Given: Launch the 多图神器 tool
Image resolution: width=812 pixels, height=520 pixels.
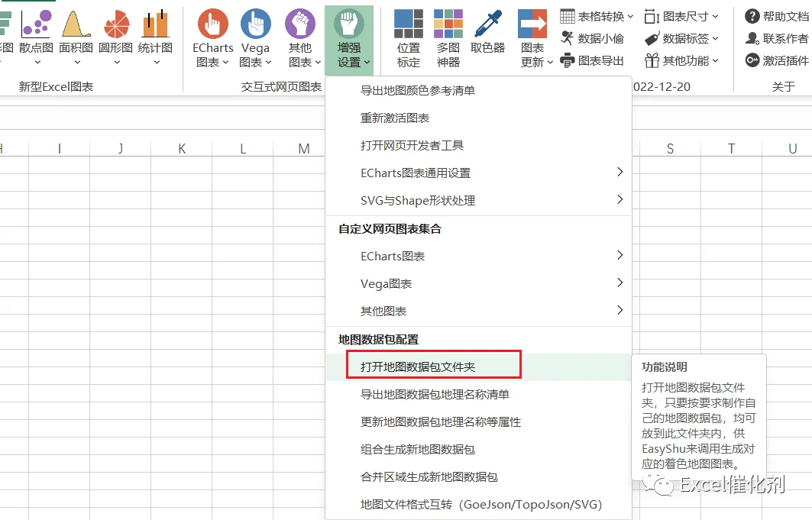Looking at the screenshot, I should 448,38.
